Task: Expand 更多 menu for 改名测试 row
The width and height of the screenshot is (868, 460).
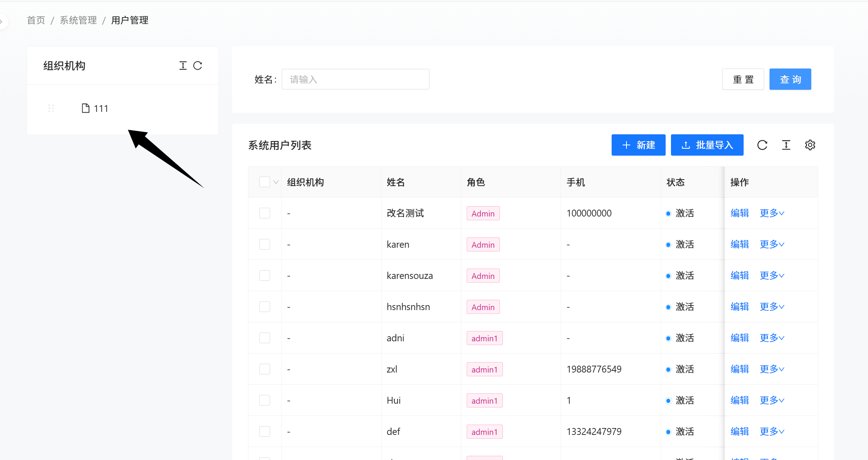Action: pos(772,213)
